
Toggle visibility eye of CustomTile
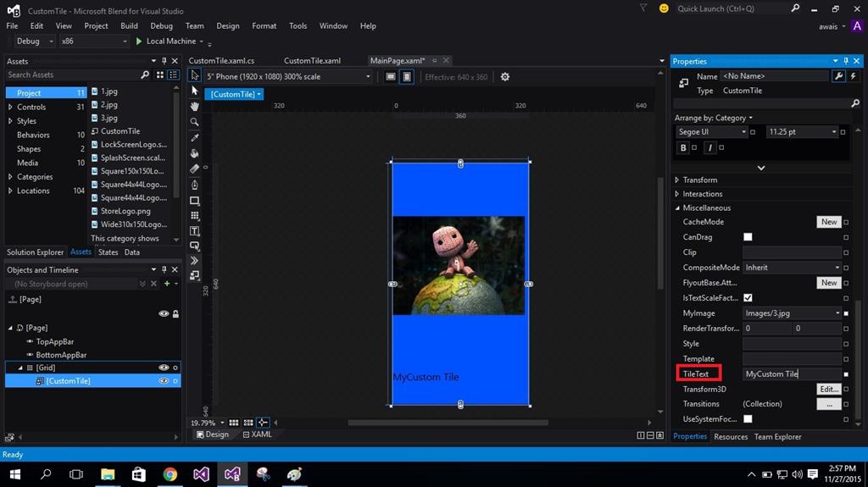tap(164, 381)
